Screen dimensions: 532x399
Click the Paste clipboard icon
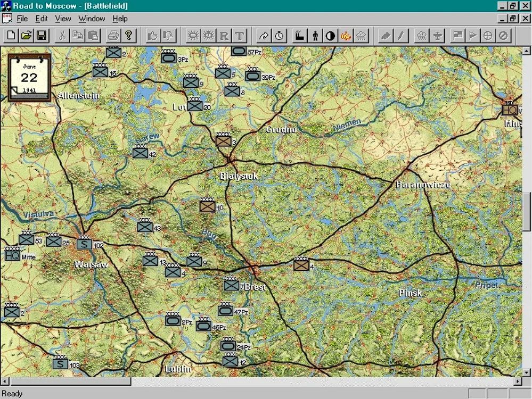93,36
